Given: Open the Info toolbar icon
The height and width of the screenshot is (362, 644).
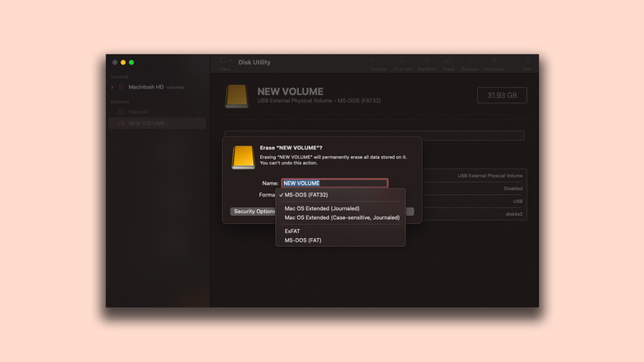Looking at the screenshot, I should [x=526, y=64].
